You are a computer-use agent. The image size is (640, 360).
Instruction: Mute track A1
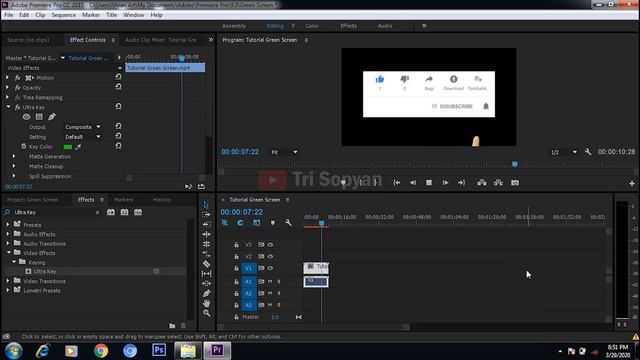(x=270, y=282)
